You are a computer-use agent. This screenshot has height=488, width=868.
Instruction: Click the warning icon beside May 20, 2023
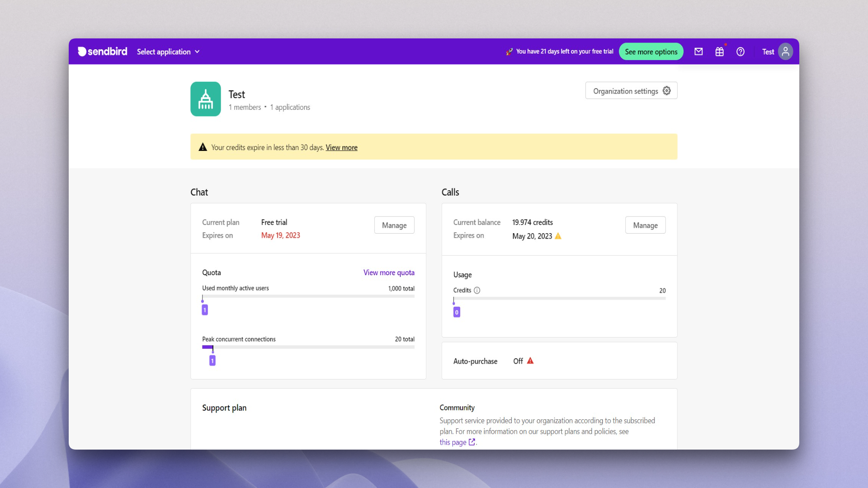(557, 236)
